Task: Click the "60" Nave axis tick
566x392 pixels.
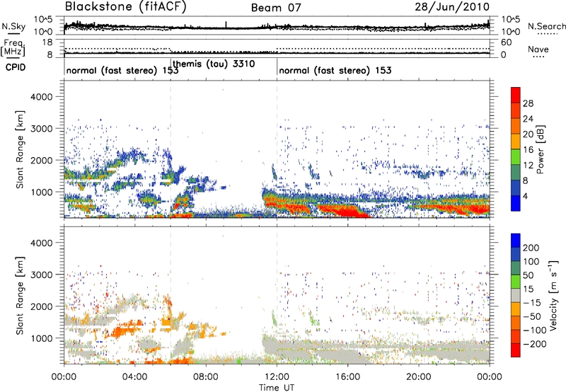Action: tap(507, 42)
